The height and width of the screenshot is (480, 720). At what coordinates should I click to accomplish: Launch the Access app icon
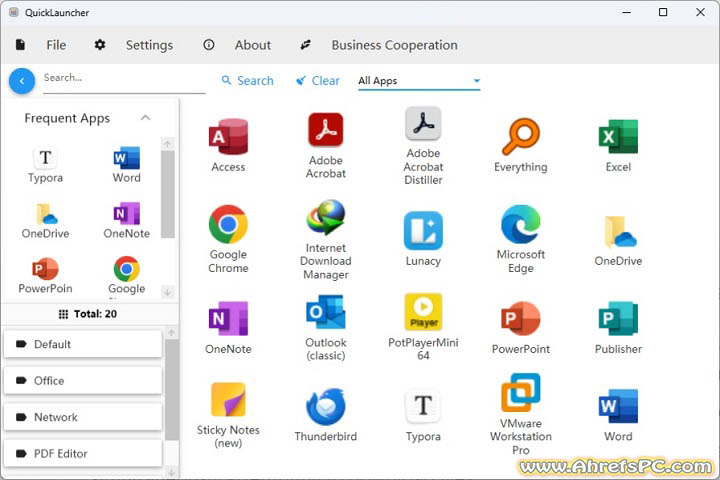(x=228, y=145)
